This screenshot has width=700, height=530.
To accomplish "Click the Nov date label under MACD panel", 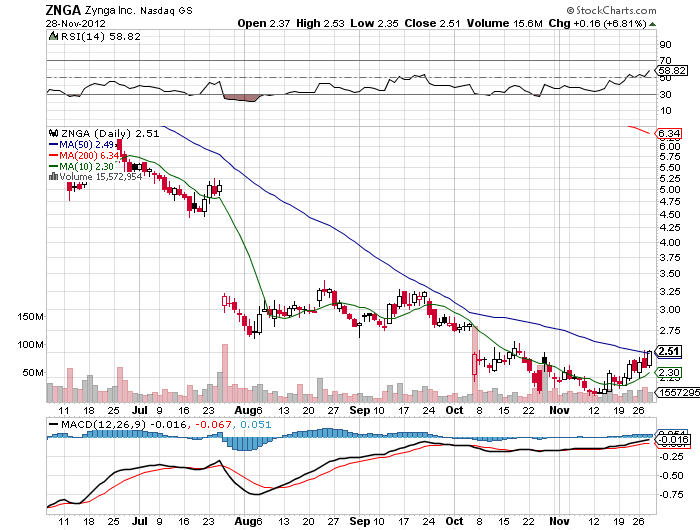I will point(559,521).
